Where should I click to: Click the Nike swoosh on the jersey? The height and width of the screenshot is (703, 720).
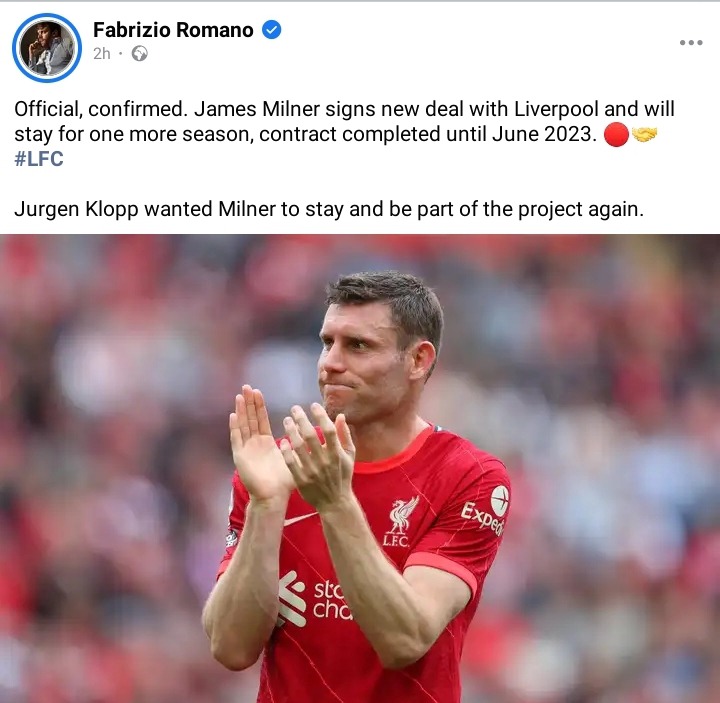pos(300,518)
